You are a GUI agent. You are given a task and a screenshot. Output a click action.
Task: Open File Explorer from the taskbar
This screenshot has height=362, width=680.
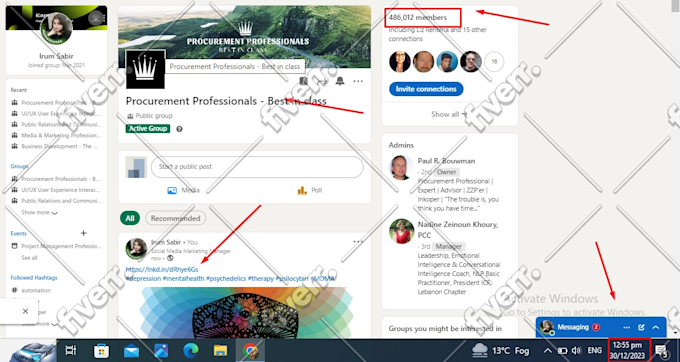[220, 350]
